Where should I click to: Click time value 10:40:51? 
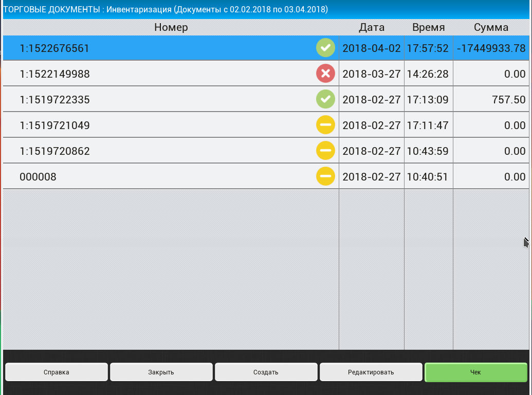coord(428,177)
